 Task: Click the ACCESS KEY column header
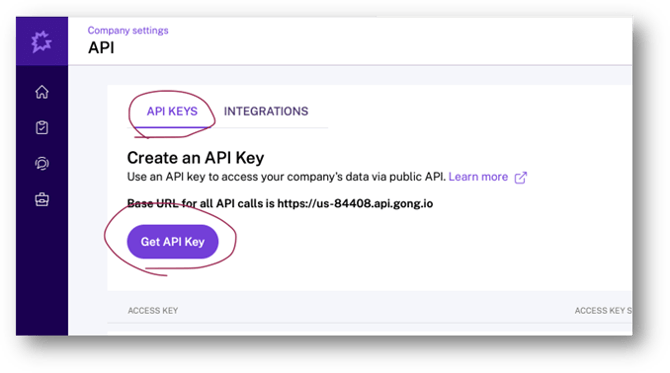(153, 311)
